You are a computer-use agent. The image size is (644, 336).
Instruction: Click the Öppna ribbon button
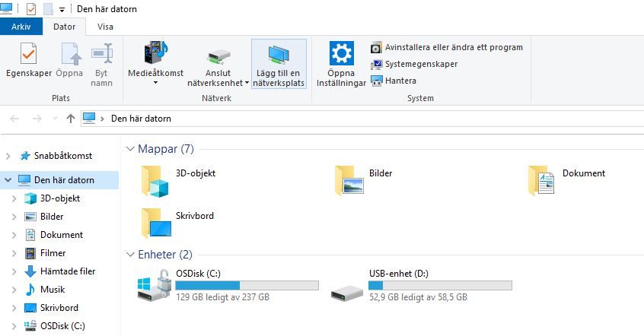coord(69,60)
